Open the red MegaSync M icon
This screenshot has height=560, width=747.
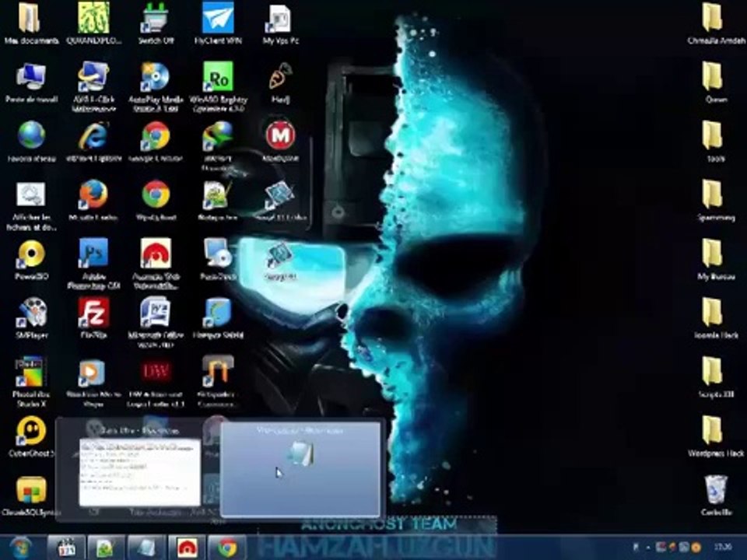tap(280, 135)
